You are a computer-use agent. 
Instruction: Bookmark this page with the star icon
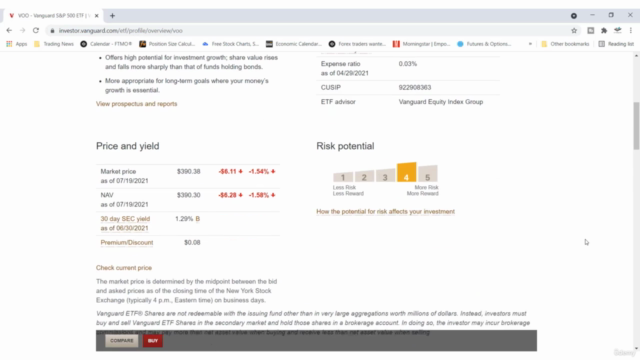pyautogui.click(x=574, y=31)
